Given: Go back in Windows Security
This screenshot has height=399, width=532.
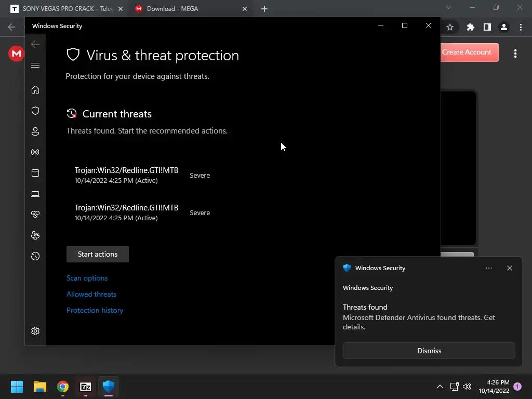Looking at the screenshot, I should click(35, 44).
